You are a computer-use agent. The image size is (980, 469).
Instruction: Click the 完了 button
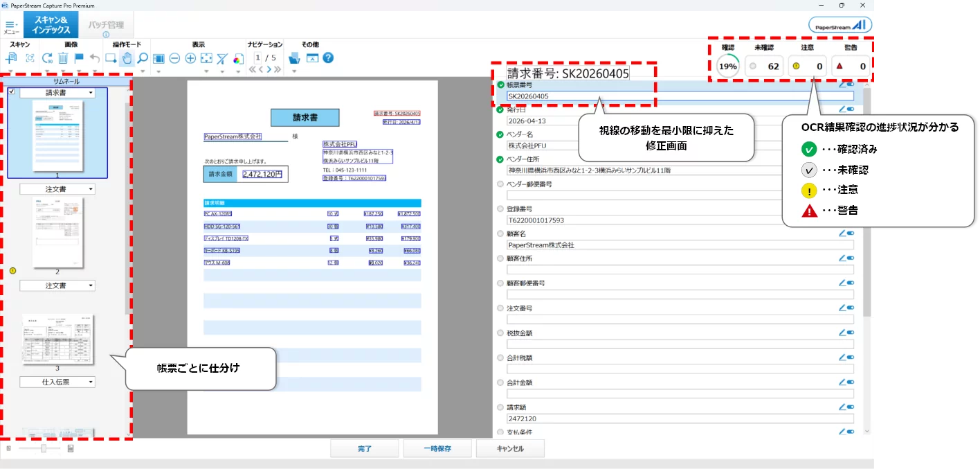click(365, 449)
